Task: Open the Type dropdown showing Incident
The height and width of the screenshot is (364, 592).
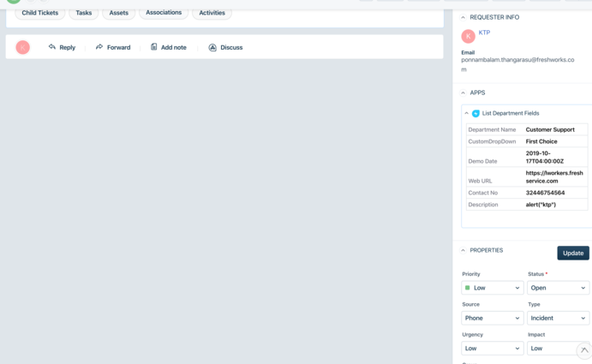Action: pos(558,318)
